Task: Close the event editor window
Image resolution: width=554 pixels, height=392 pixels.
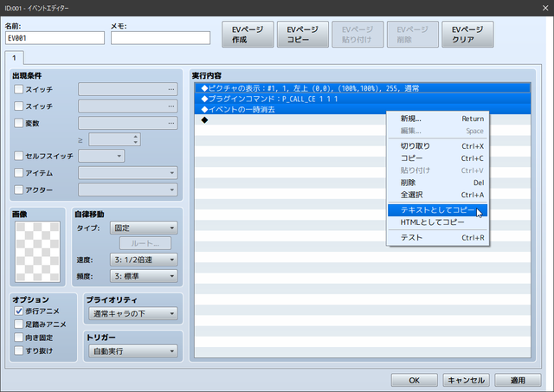Action: 545,8
